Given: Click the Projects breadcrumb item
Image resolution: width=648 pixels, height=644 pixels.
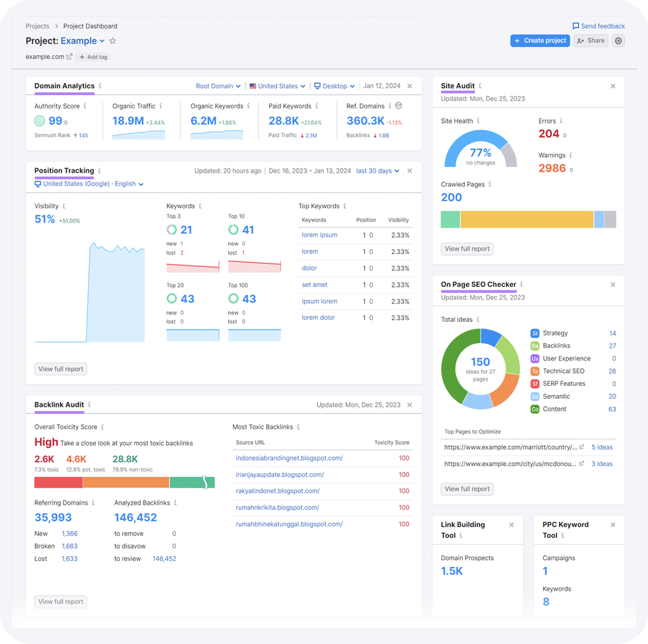Looking at the screenshot, I should (x=37, y=26).
